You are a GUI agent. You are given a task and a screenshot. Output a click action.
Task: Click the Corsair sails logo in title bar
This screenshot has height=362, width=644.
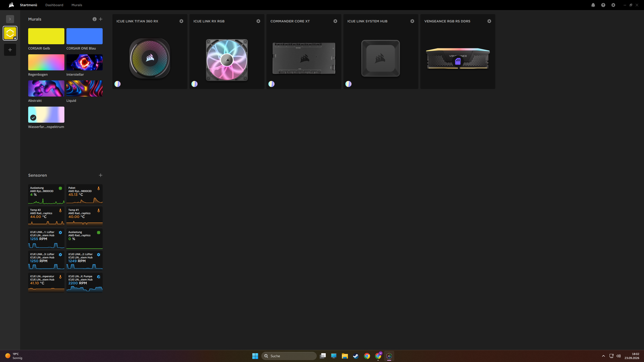[11, 5]
